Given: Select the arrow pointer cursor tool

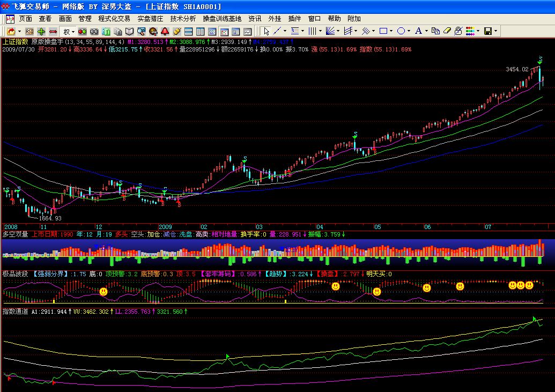Looking at the screenshot, I should coord(266,32).
